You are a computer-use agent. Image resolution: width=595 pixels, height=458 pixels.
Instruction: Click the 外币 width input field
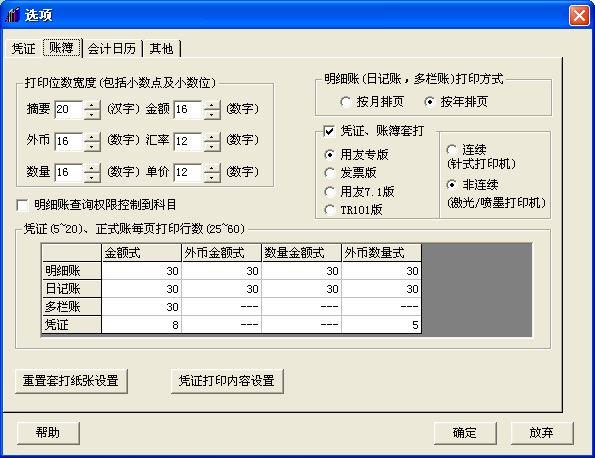(68, 141)
